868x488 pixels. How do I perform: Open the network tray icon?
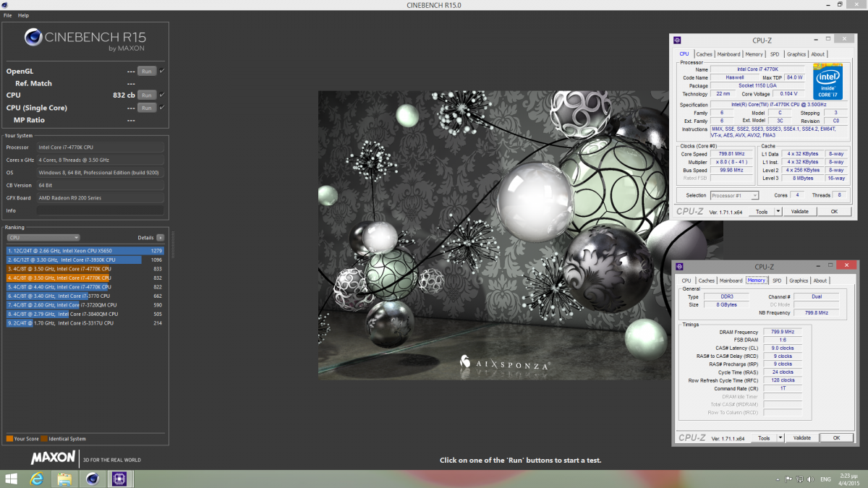pos(800,479)
